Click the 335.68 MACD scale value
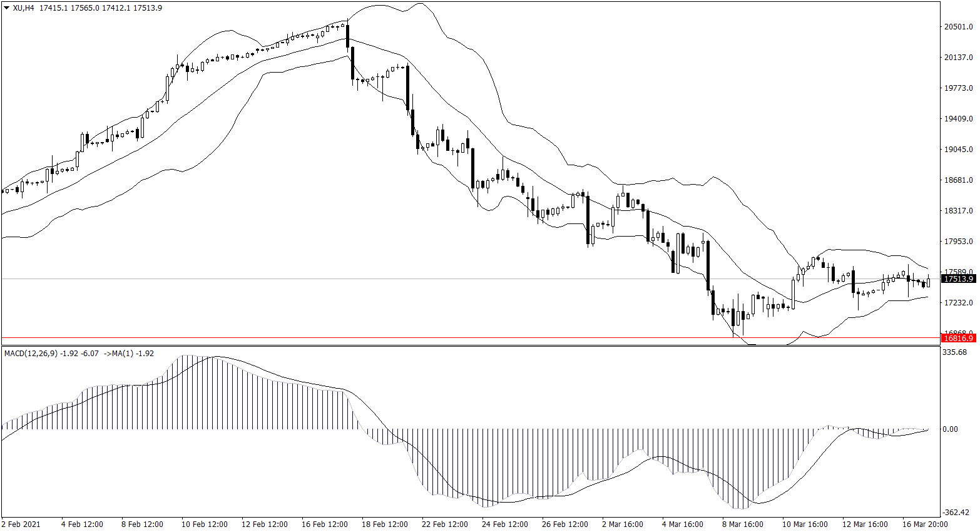The width and height of the screenshot is (980, 532). tap(954, 352)
